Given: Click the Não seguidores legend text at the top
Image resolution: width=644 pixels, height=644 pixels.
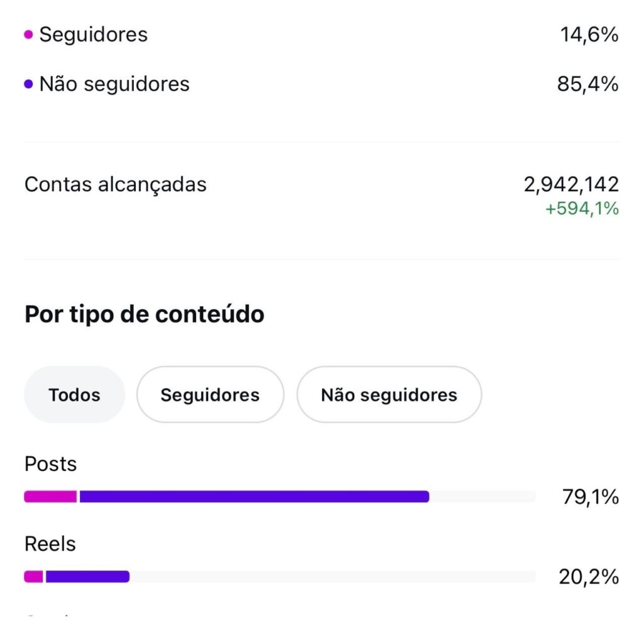Looking at the screenshot, I should click(x=114, y=84).
